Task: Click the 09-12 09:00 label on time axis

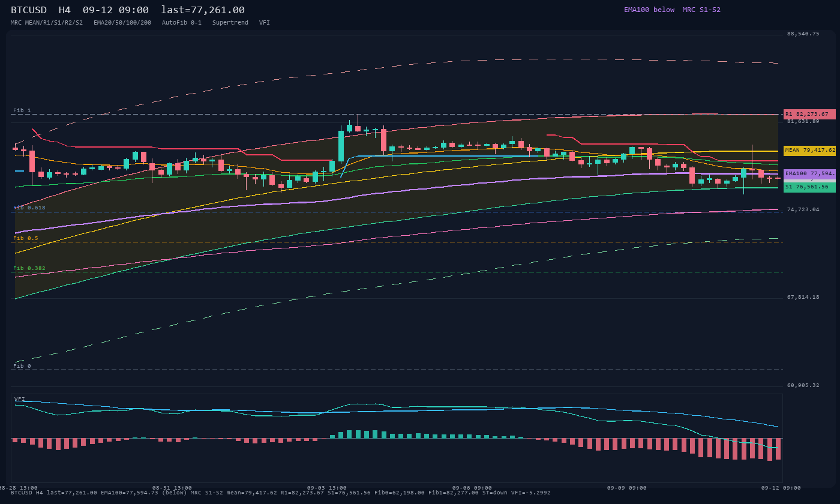Action: click(781, 488)
